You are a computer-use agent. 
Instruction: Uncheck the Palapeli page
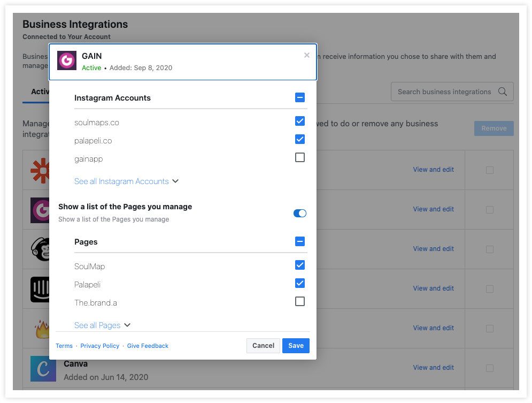300,283
